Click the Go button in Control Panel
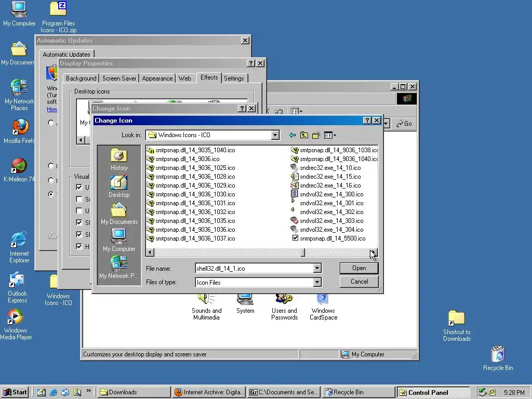Image resolution: width=532 pixels, height=399 pixels. 404,124
